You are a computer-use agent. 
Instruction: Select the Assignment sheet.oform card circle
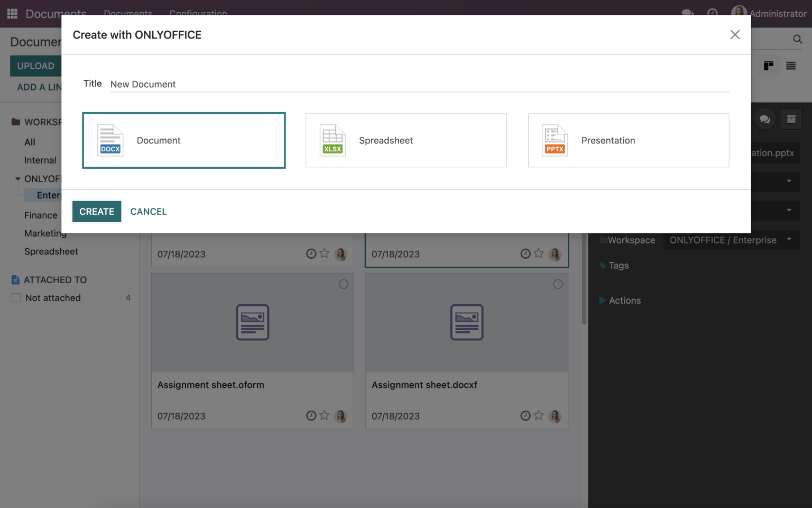[344, 285]
